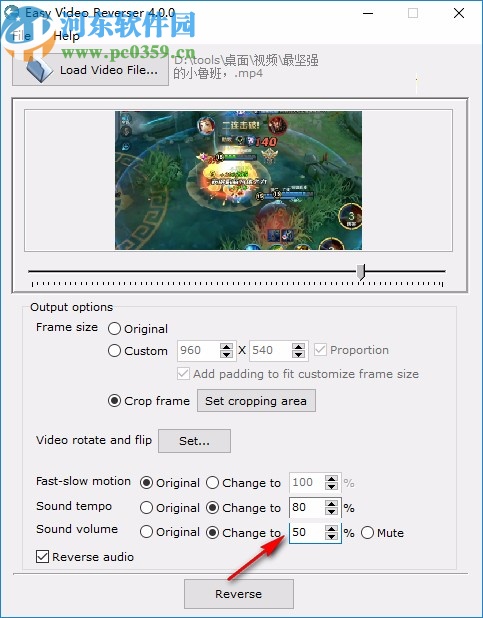Increase height value with up arrow
Viewport: 483px width, 618px height.
point(298,347)
